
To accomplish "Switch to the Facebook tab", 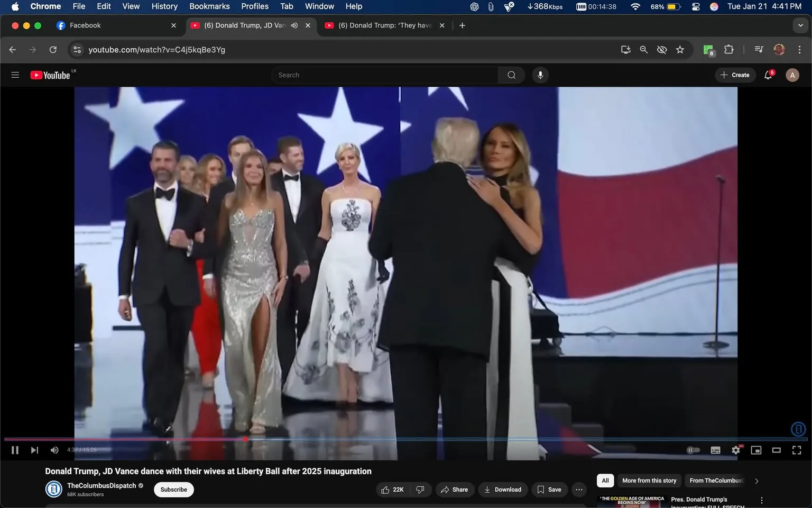I will point(106,25).
